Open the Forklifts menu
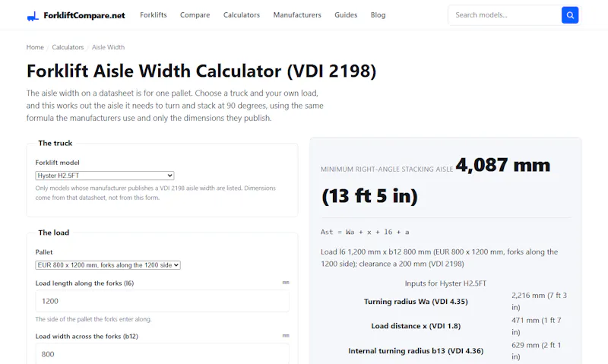 154,15
